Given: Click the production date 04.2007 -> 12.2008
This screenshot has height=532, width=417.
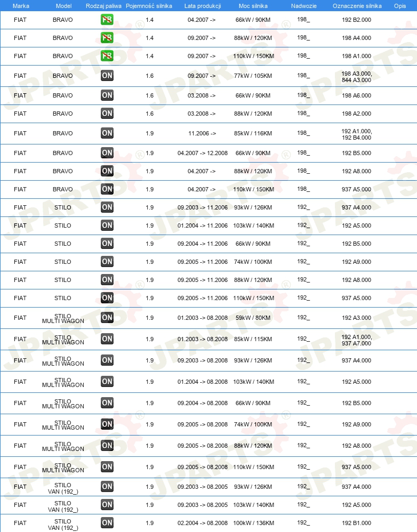Looking at the screenshot, I should (x=202, y=153).
